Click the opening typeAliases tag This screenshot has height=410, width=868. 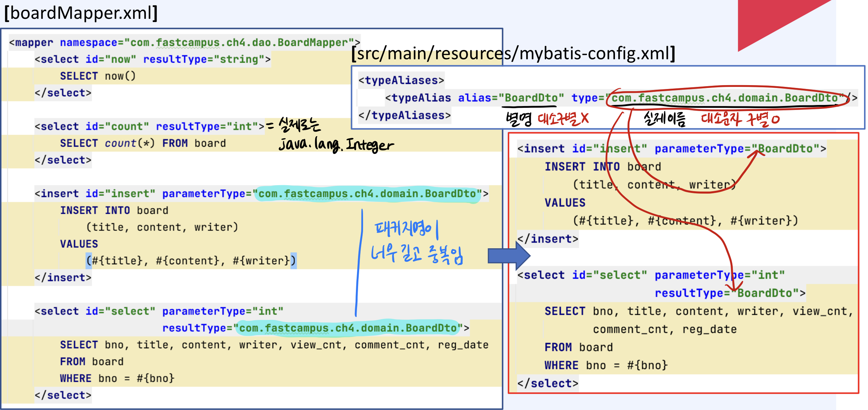(401, 81)
